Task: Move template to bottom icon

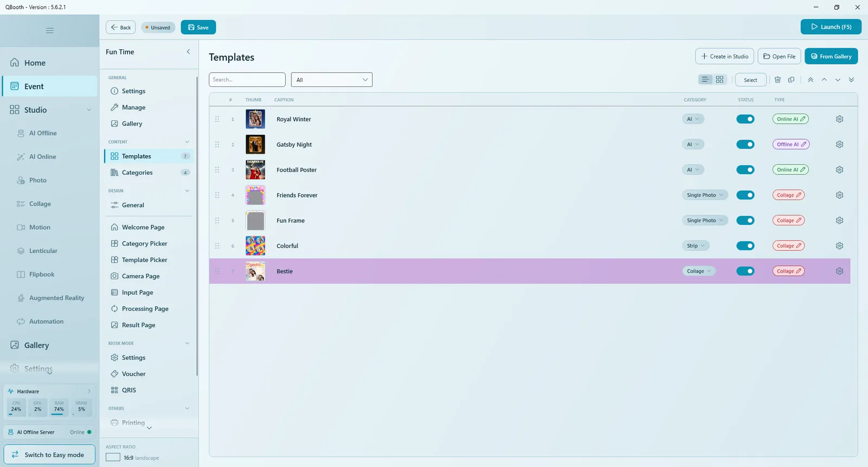Action: 851,80
